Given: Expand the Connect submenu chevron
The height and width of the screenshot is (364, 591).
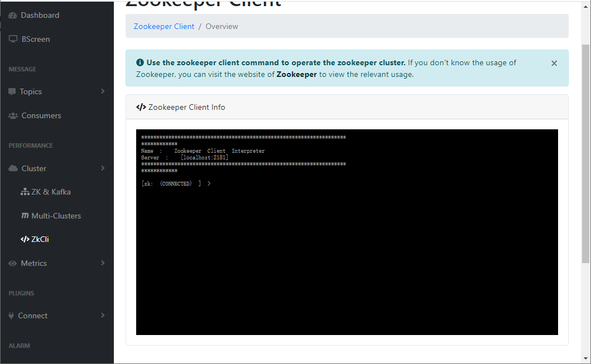Looking at the screenshot, I should pos(103,316).
